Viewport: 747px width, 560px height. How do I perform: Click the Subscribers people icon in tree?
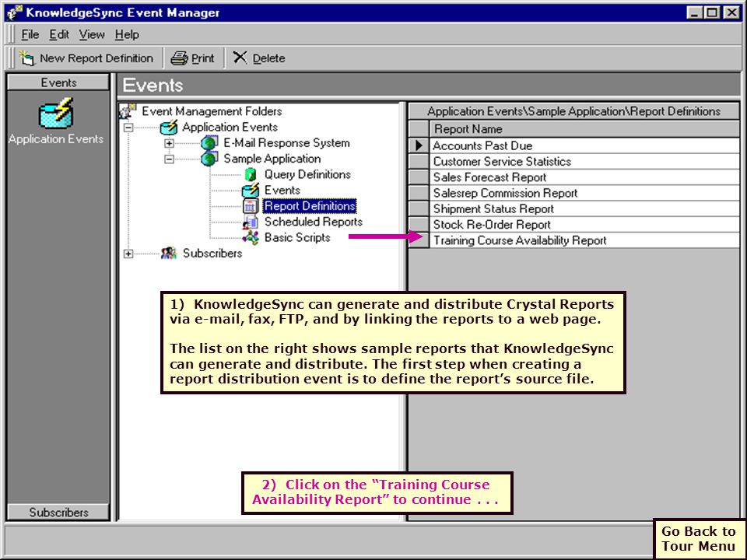tap(169, 254)
